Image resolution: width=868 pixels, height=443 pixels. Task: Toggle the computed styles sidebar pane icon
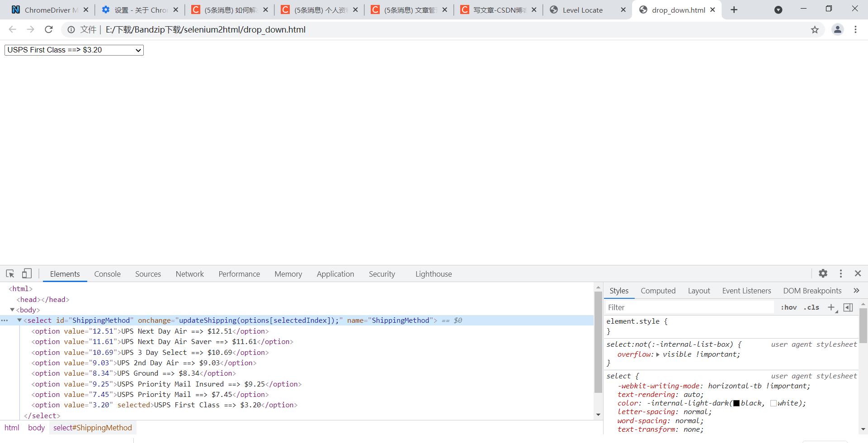pyautogui.click(x=848, y=307)
